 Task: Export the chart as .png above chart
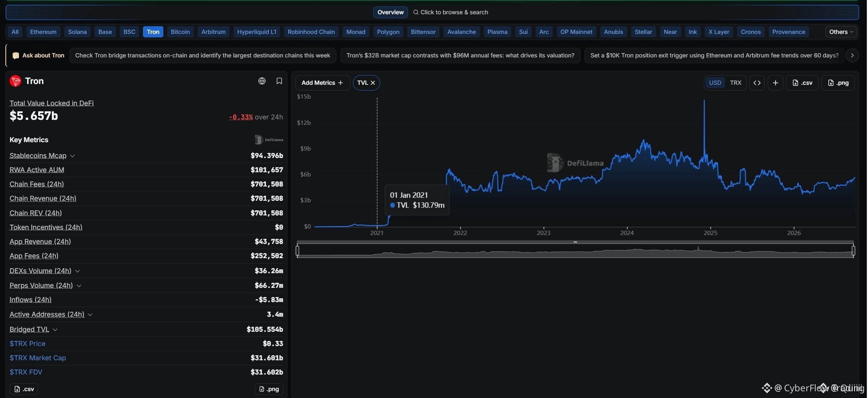[839, 83]
